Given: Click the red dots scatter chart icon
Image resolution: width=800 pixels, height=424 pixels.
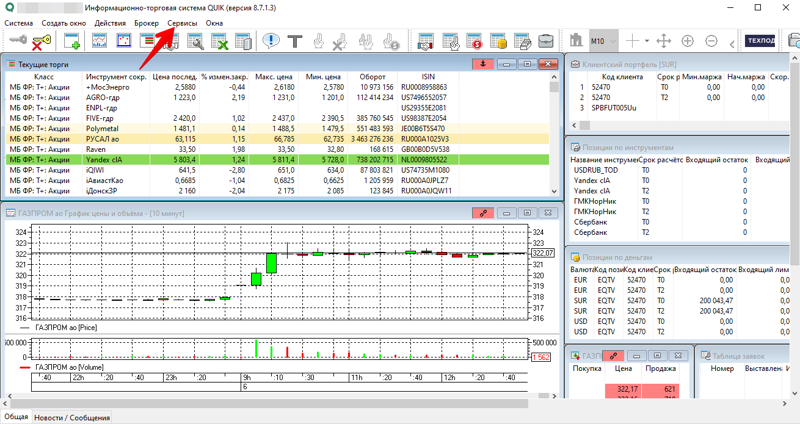Looking at the screenshot, I should tap(123, 41).
